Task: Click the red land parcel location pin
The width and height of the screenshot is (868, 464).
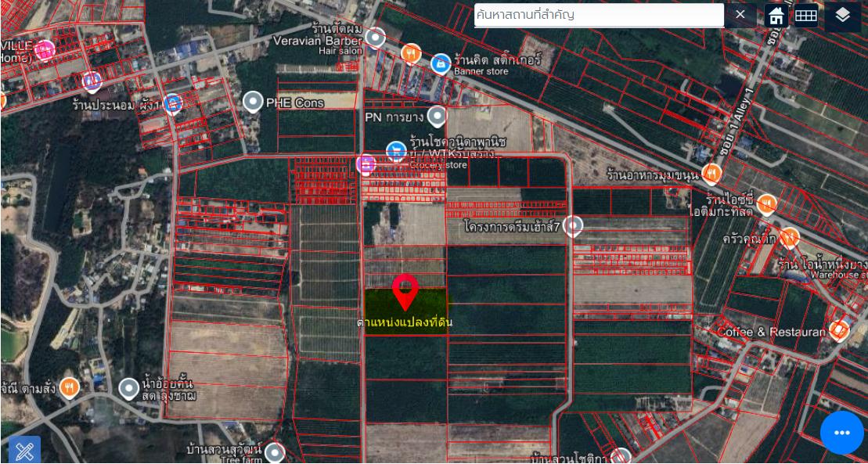Action: [x=405, y=292]
